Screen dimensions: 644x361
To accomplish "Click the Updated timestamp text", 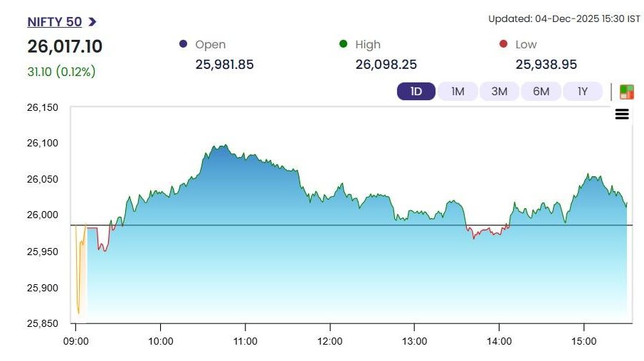I will click(x=564, y=18).
